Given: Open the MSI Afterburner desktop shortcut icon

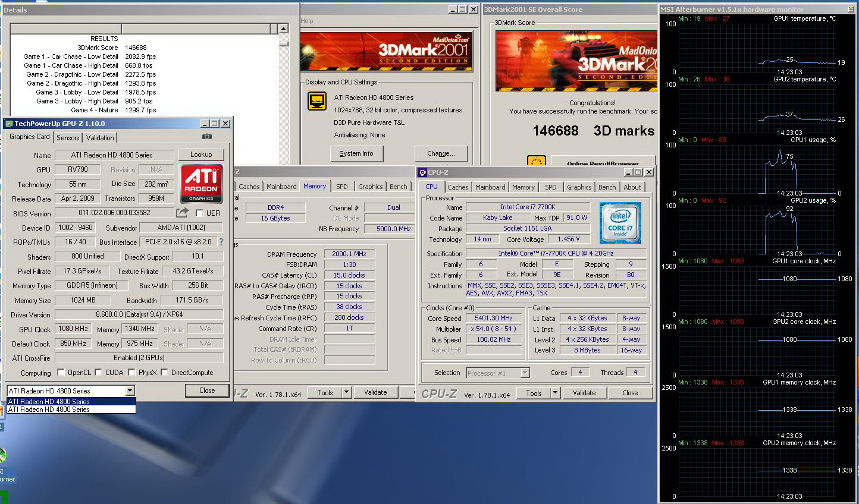Looking at the screenshot, I should 3,456.
